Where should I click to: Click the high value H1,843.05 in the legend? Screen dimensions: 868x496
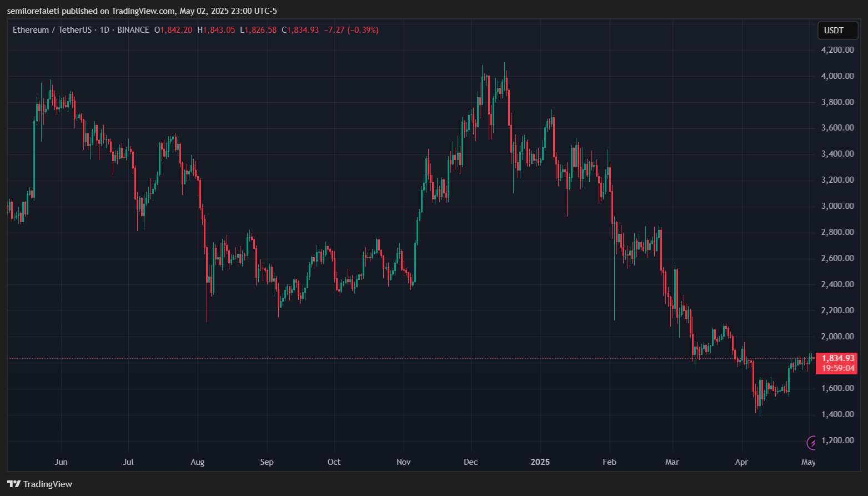(217, 30)
